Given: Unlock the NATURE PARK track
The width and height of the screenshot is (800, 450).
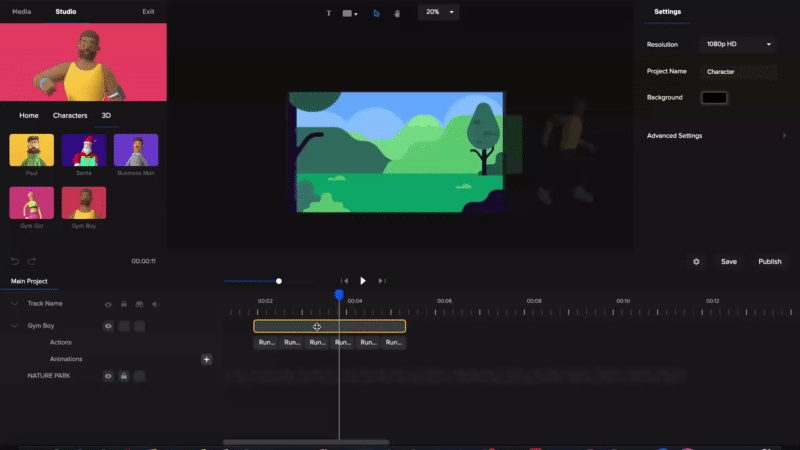Looking at the screenshot, I should point(124,376).
